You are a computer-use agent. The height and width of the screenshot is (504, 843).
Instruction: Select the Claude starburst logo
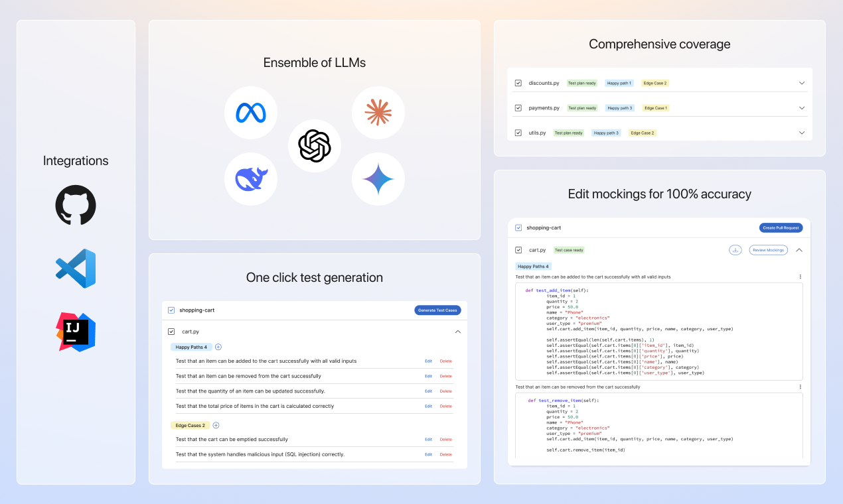click(x=378, y=113)
